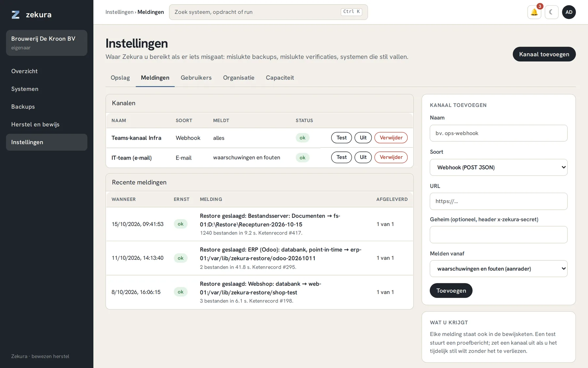The image size is (588, 368).
Task: Turn off the IT-team (e-mail) channel
Action: (x=363, y=157)
